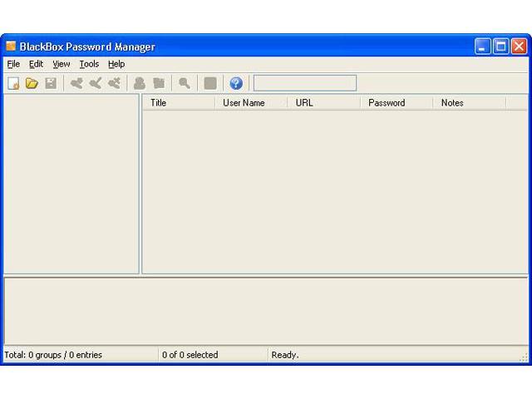Viewport: 532px width, 399px height.
Task: Open a database with the folder icon
Action: click(x=32, y=83)
